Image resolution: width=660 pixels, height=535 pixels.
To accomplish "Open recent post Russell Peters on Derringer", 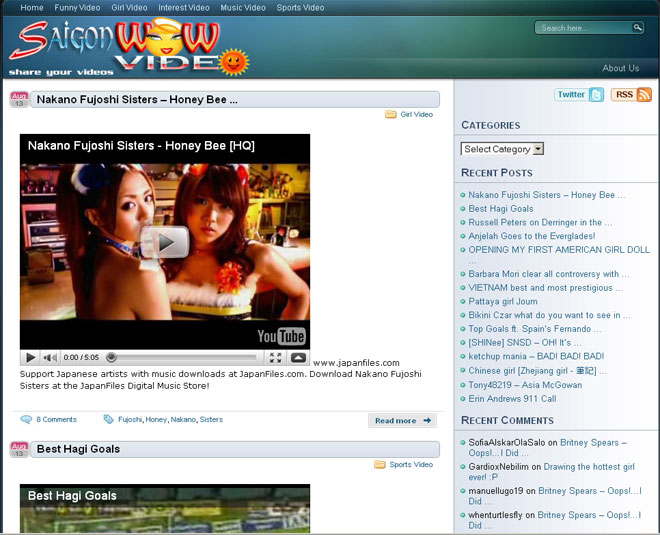I will click(540, 222).
